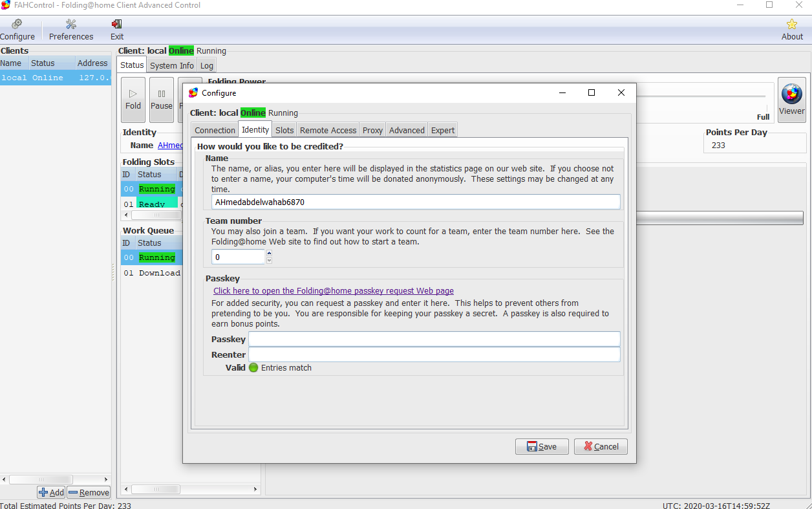Minimize the FAHControl main window
812x509 pixels.
pyautogui.click(x=740, y=5)
